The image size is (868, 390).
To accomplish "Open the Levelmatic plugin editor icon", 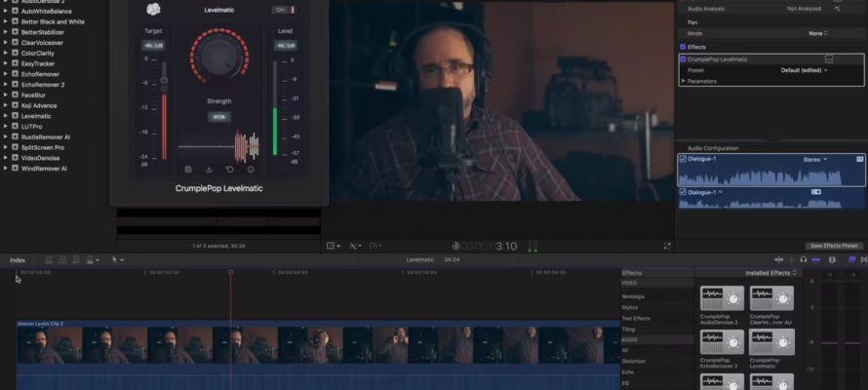I will click(829, 59).
